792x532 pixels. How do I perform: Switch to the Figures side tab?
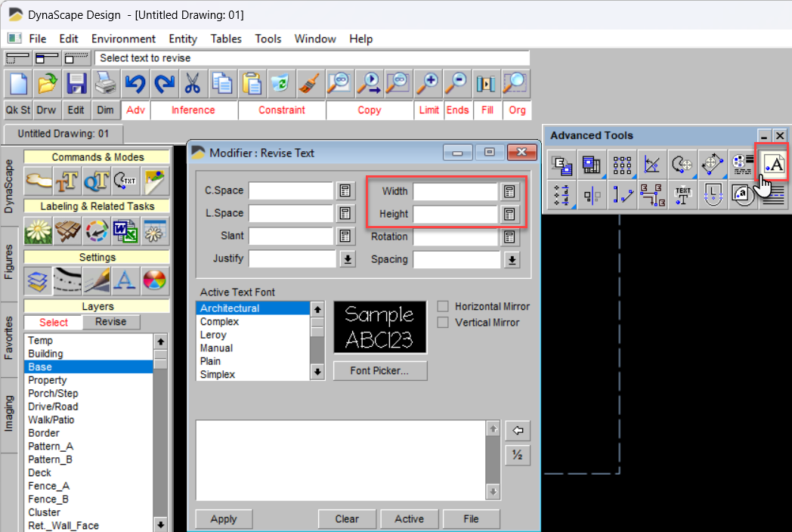coord(10,262)
